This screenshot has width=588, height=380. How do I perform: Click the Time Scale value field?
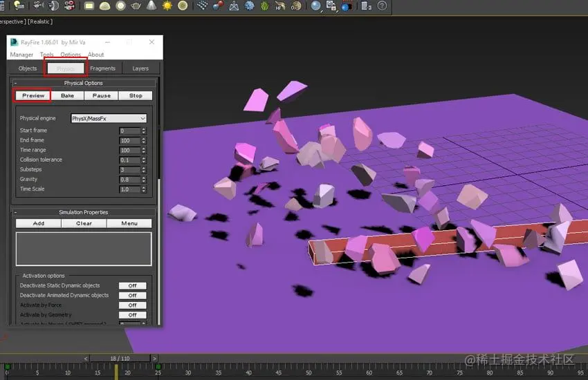pos(130,189)
